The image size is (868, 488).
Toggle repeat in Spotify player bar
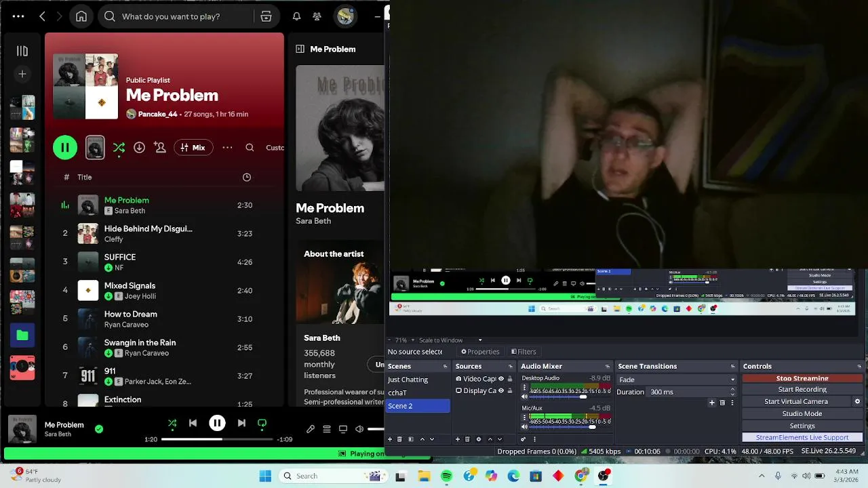click(262, 423)
